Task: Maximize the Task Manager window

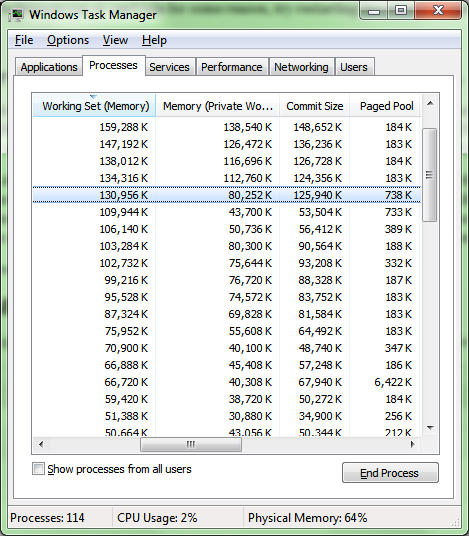Action: coord(401,11)
